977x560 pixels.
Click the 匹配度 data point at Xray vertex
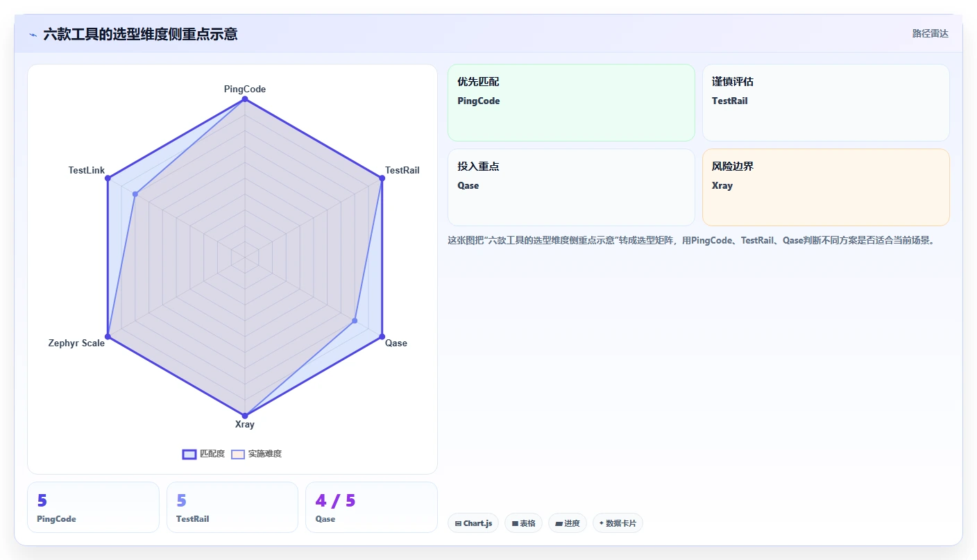click(245, 416)
